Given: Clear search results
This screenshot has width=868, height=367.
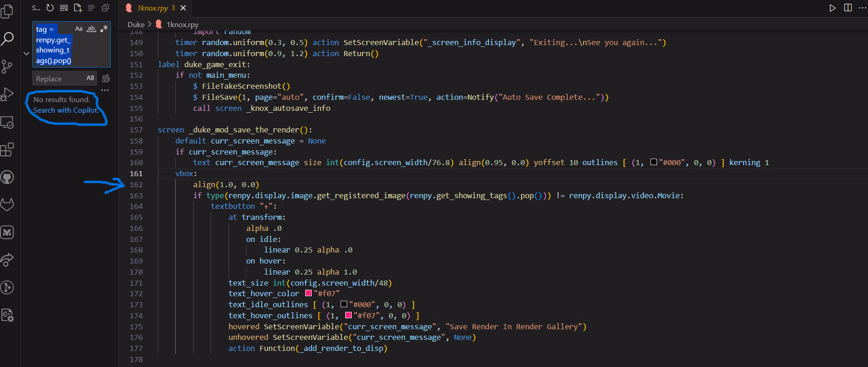Looking at the screenshot, I should point(64,8).
